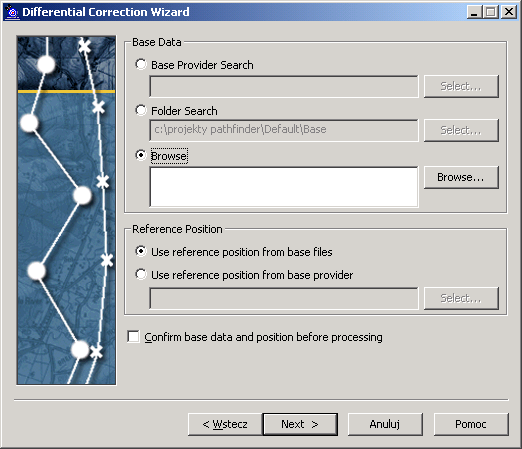Minimize the wizard window
The image size is (522, 449).
click(x=474, y=12)
